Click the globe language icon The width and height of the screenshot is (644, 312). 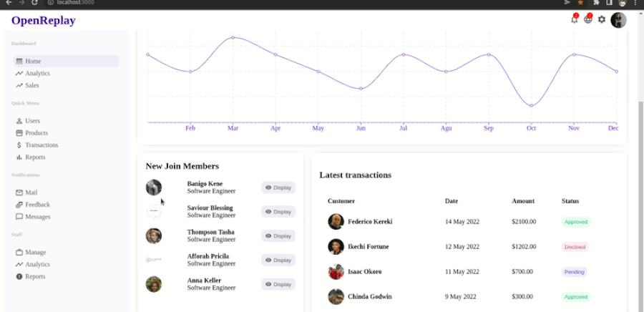click(x=588, y=19)
